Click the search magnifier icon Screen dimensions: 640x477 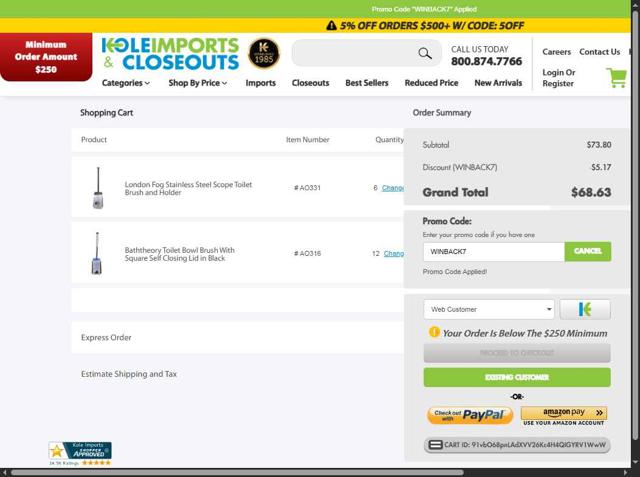pos(425,53)
